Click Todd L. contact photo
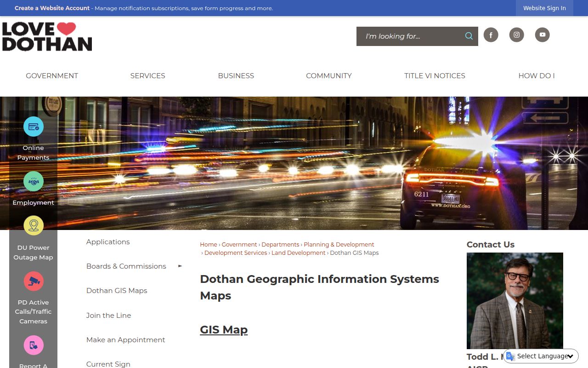 [x=515, y=301]
